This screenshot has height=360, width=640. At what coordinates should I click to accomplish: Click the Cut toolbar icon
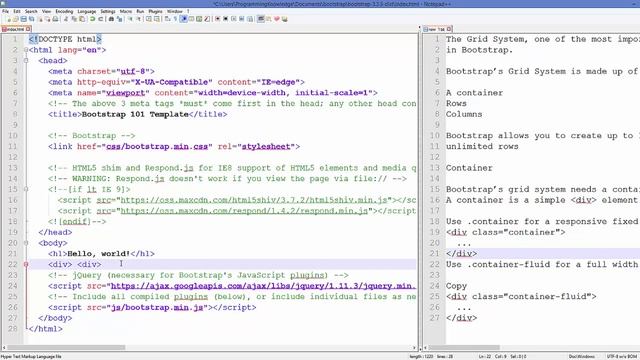pos(66,19)
